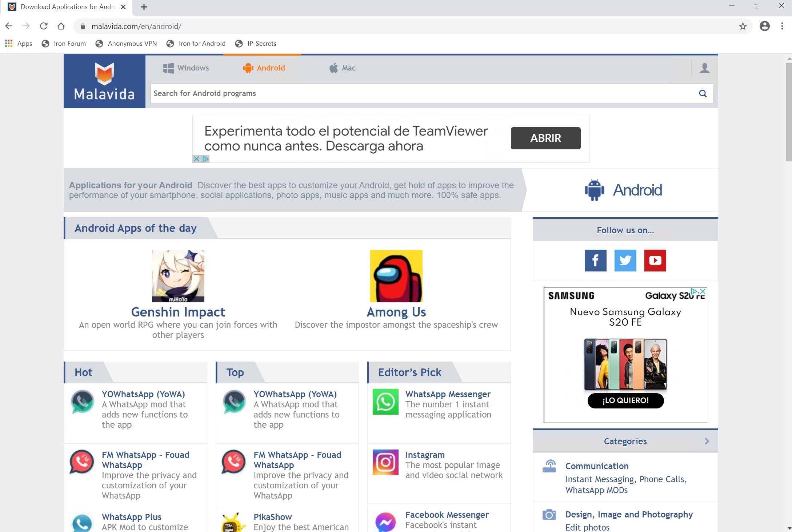Open YOWhatsApp (YoWA) link in Top list
Screen dimensions: 792x532
coord(295,394)
